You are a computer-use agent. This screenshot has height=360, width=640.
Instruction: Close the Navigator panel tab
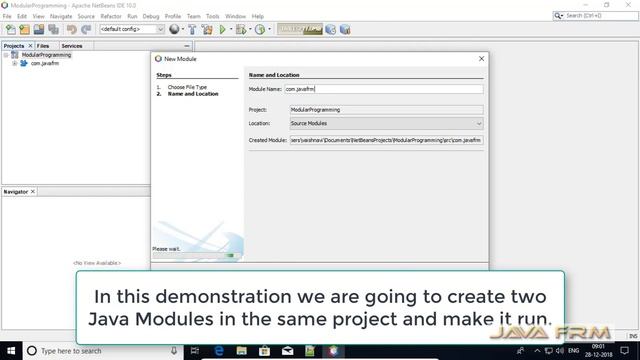[x=33, y=191]
